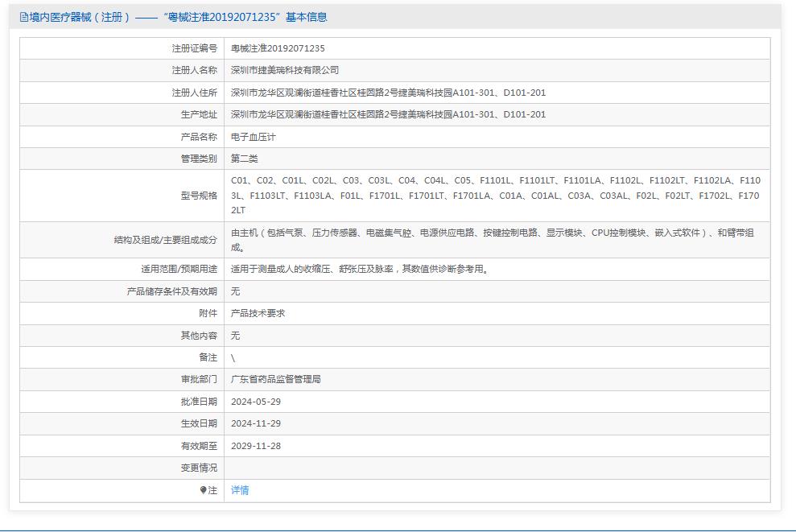Select the 生效日期 date 2024-11-29
796x532 pixels.
tap(258, 423)
